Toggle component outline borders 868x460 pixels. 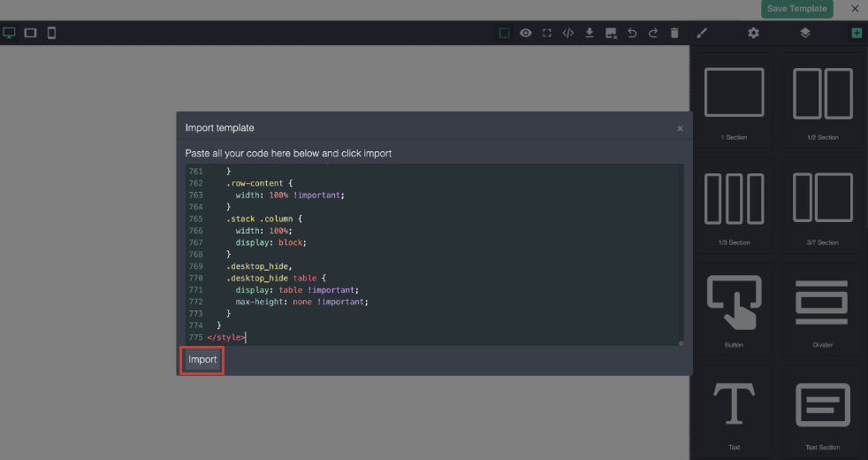pyautogui.click(x=504, y=33)
